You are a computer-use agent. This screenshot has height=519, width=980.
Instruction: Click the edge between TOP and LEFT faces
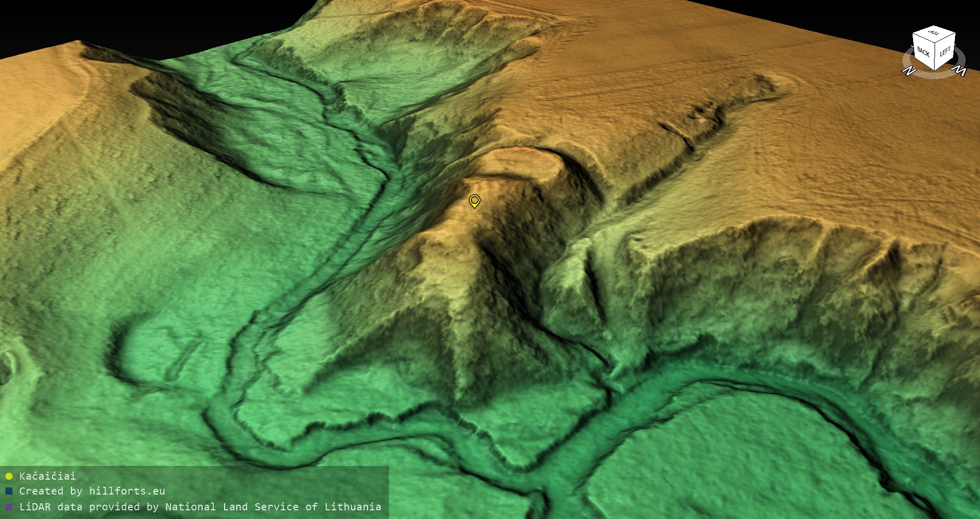click(945, 38)
